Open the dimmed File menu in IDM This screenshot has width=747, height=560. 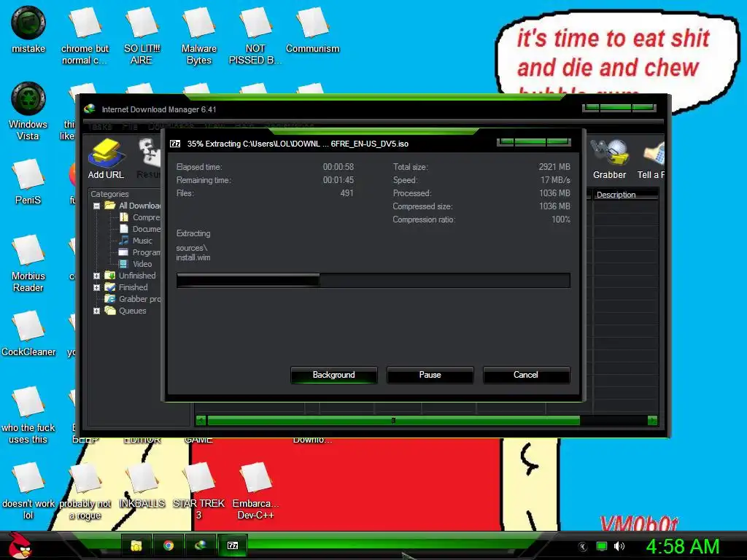point(130,126)
